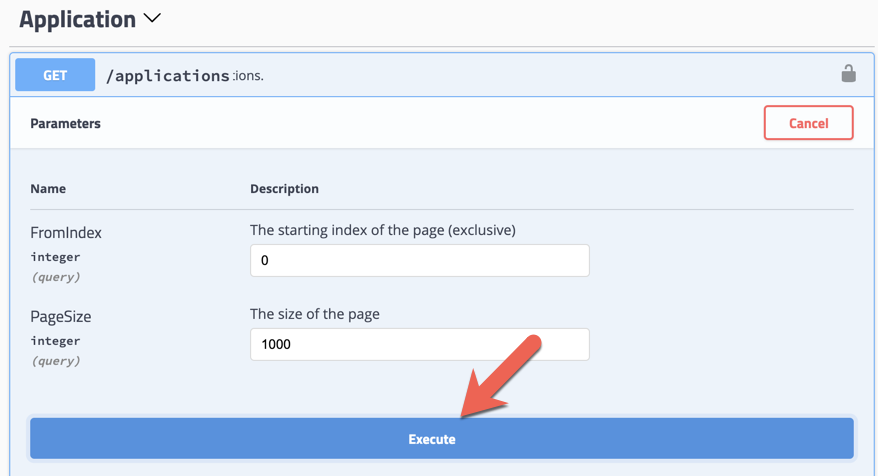The height and width of the screenshot is (476, 878).
Task: Click the PageSize parameter name
Action: coord(61,317)
